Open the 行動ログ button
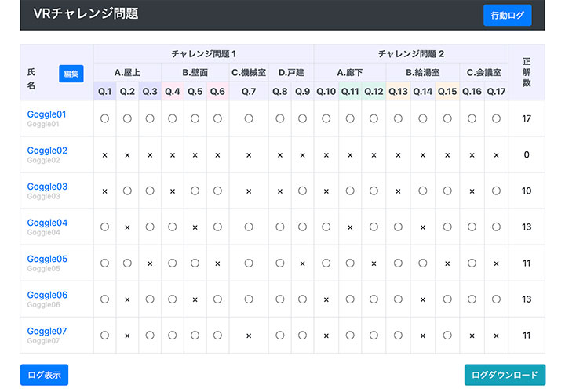The height and width of the screenshot is (392, 565). point(508,15)
